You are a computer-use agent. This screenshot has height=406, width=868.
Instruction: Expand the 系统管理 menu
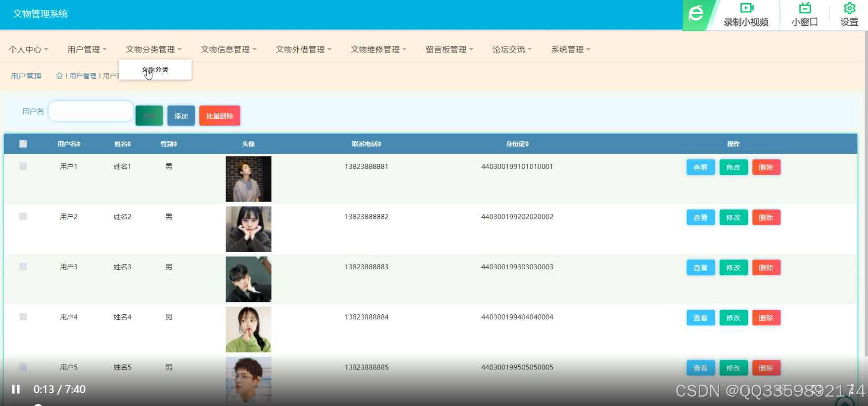571,50
